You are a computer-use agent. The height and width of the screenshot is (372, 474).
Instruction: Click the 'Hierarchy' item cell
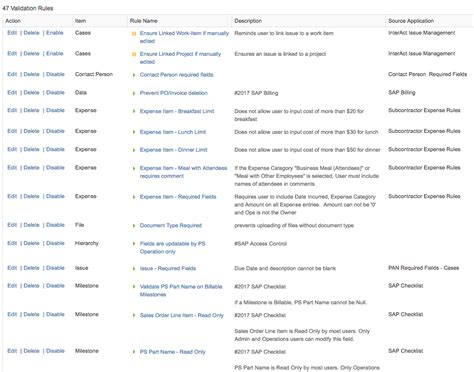87,243
